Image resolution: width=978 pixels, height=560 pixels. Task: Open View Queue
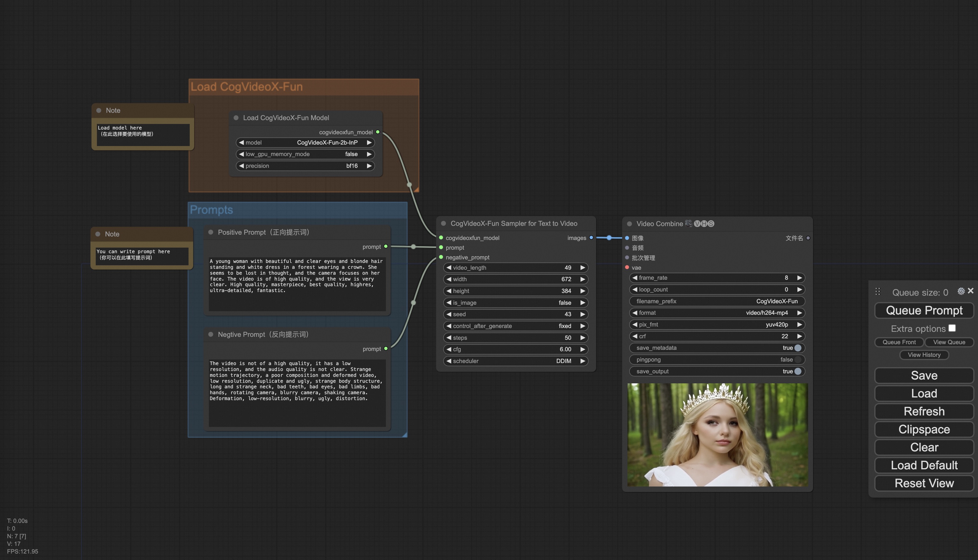pyautogui.click(x=949, y=342)
